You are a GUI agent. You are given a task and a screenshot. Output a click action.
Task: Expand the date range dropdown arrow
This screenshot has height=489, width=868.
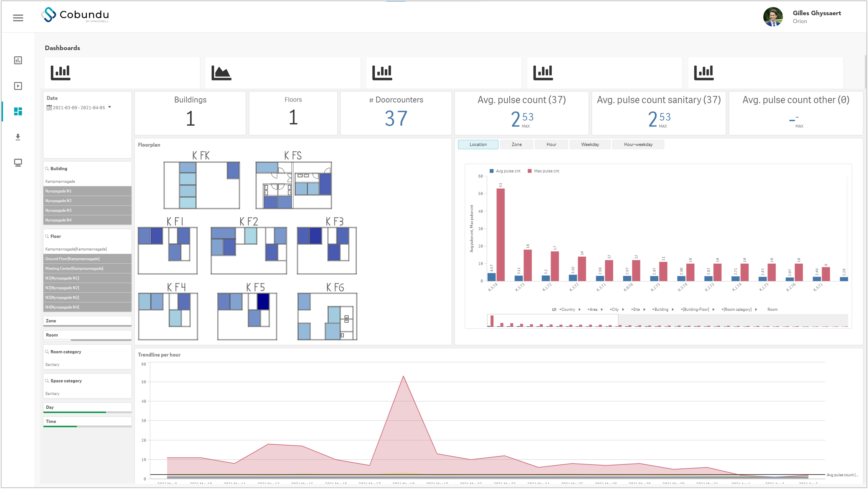[110, 107]
